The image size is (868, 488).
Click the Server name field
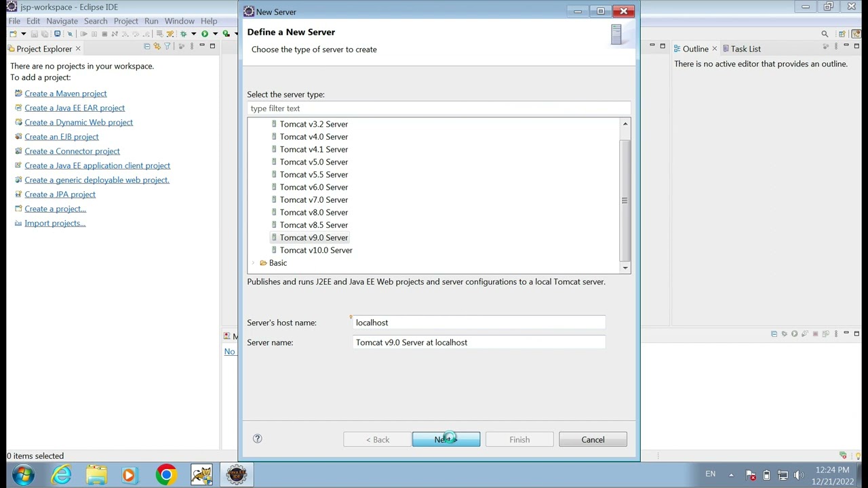pos(479,342)
